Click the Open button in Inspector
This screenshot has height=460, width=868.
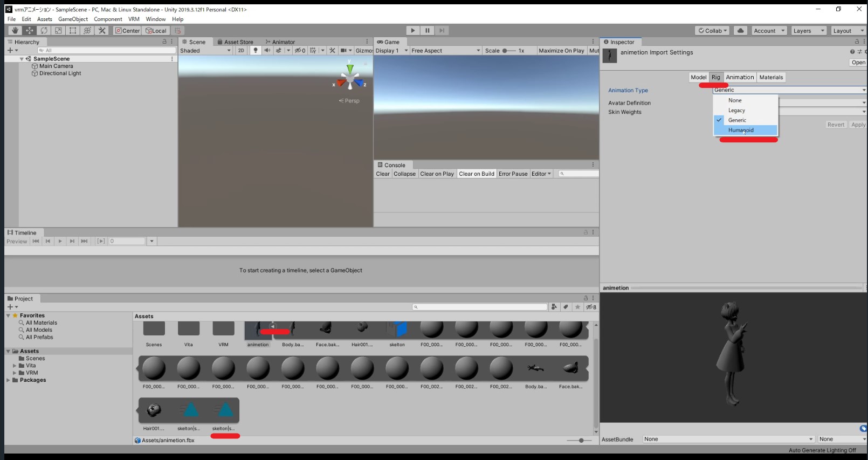click(x=858, y=63)
